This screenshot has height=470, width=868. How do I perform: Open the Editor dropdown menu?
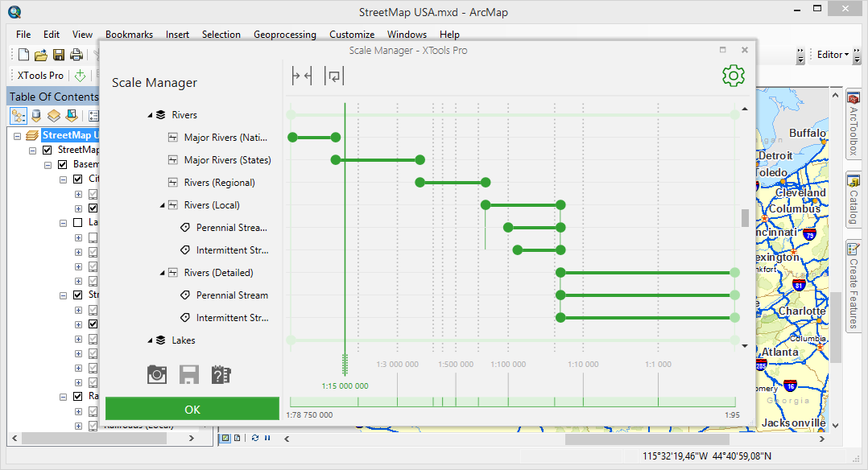pos(833,54)
